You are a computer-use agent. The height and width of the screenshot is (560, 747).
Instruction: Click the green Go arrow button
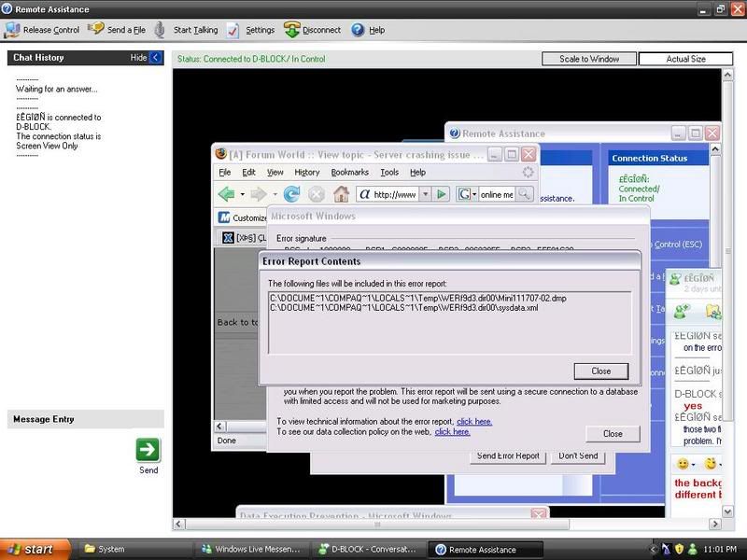pyautogui.click(x=441, y=194)
